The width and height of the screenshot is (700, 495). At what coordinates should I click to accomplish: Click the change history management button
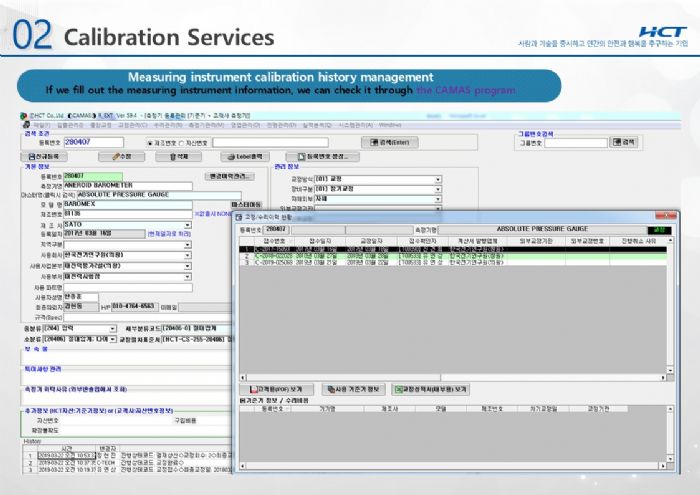[229, 176]
